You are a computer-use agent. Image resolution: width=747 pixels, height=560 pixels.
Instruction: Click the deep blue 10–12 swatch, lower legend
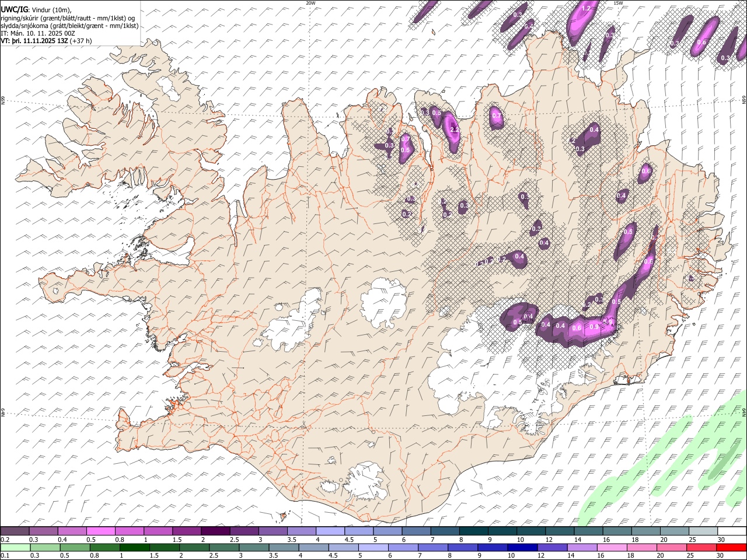pos(522,547)
